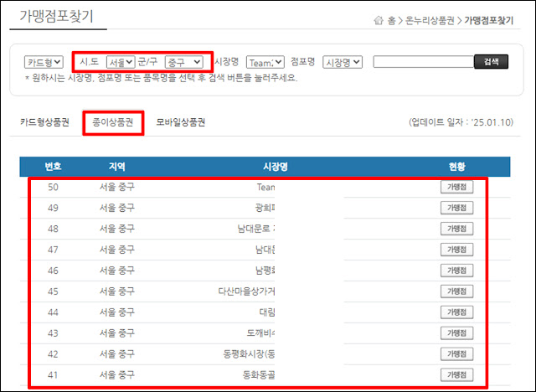536x392 pixels.
Task: Click 가맹점 button in row 47
Action: [456, 250]
